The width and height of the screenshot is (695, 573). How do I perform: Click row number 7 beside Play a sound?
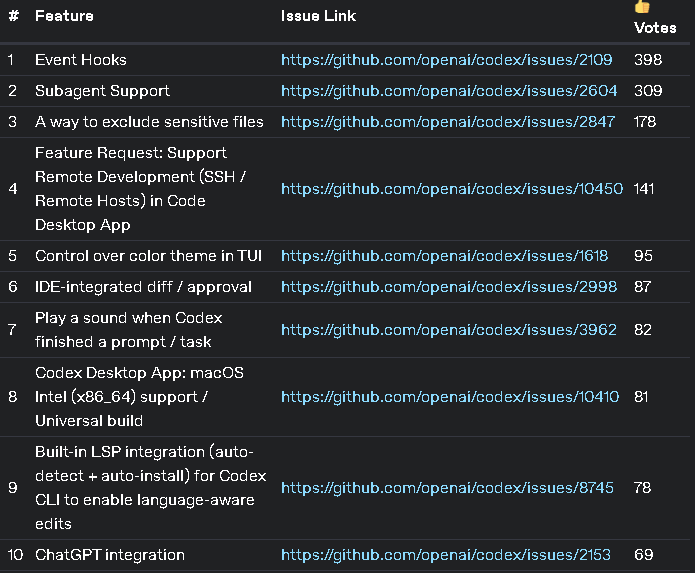[x=12, y=330]
